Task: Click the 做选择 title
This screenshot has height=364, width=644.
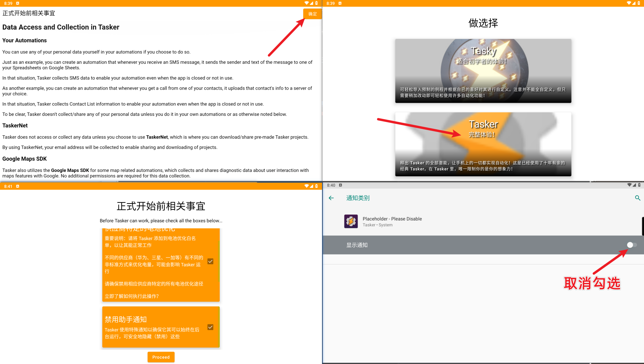Action: tap(483, 23)
